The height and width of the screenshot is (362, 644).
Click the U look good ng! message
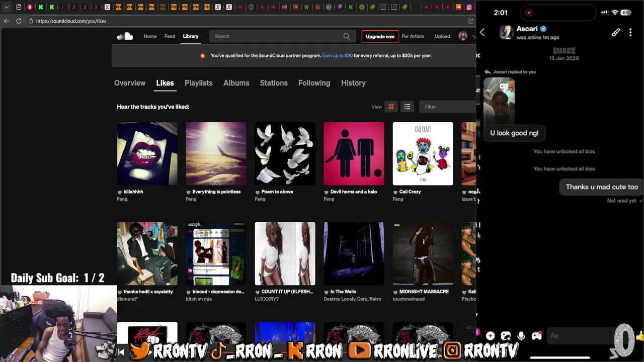(x=514, y=133)
